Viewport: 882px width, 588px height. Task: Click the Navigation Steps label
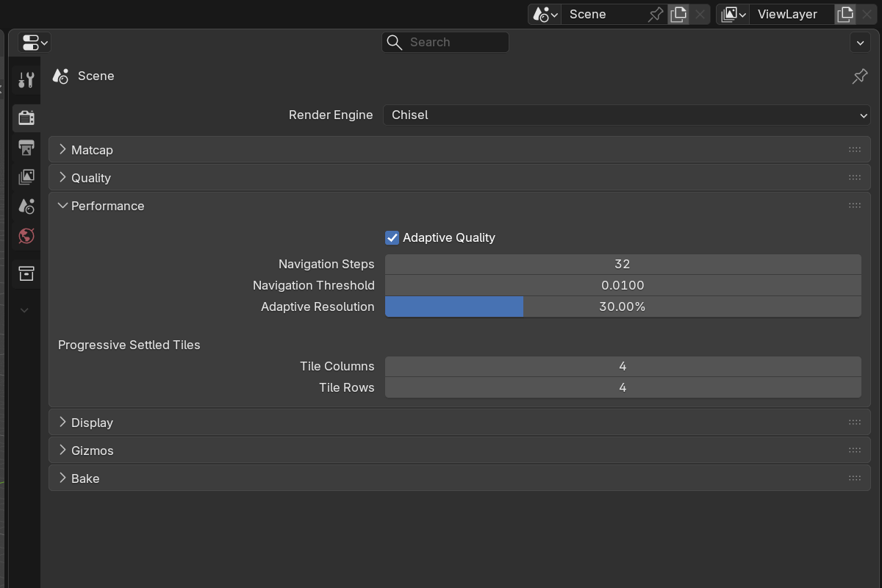(326, 264)
